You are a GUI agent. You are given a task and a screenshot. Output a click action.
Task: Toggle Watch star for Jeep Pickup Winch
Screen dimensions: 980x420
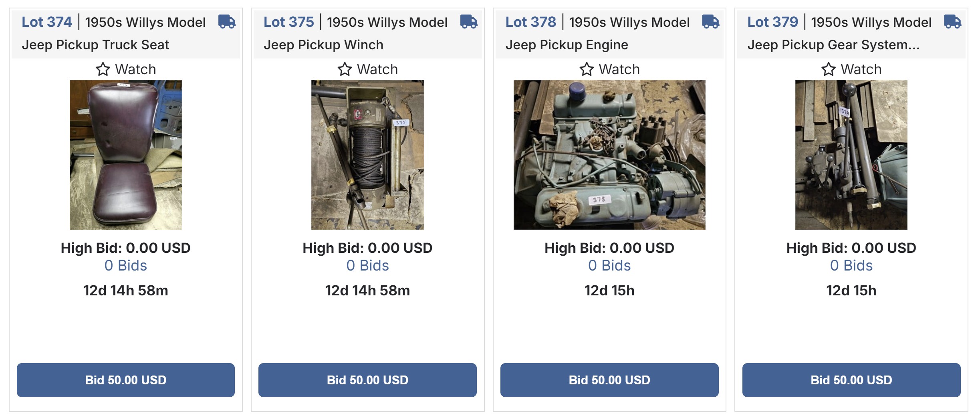pyautogui.click(x=345, y=69)
